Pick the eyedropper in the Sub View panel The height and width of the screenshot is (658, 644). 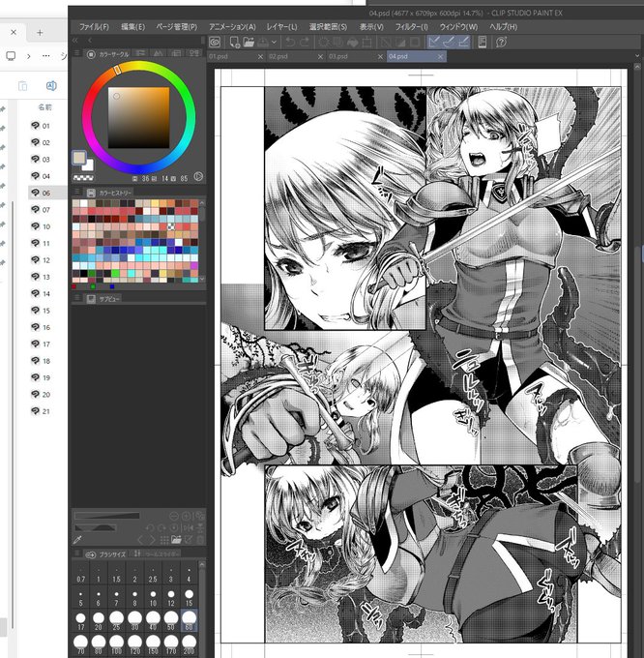(x=77, y=540)
